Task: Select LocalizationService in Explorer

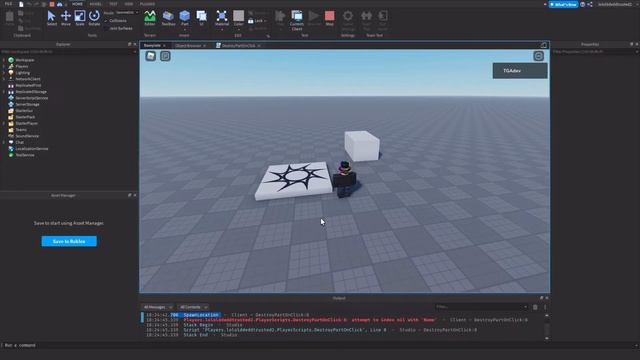Action: tap(32, 149)
